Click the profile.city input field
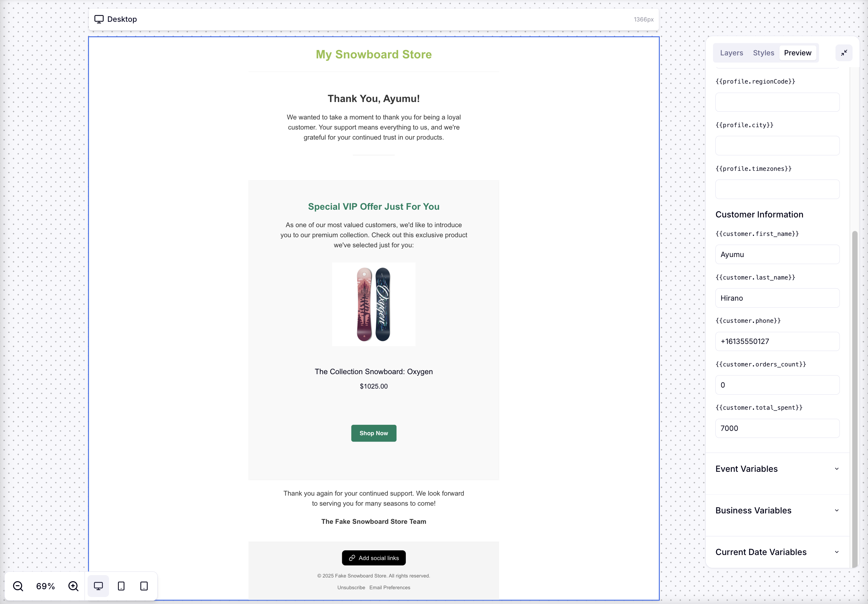Screen dimensions: 868x604 (777, 146)
